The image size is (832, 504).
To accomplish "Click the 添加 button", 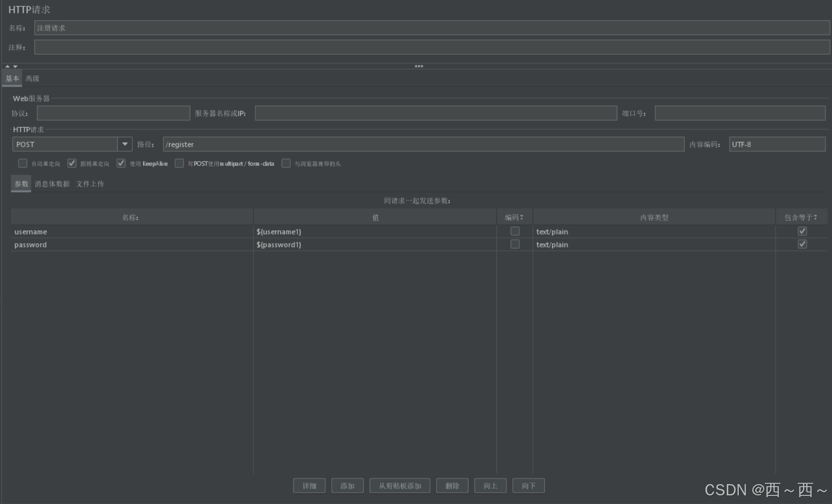I will [x=347, y=486].
